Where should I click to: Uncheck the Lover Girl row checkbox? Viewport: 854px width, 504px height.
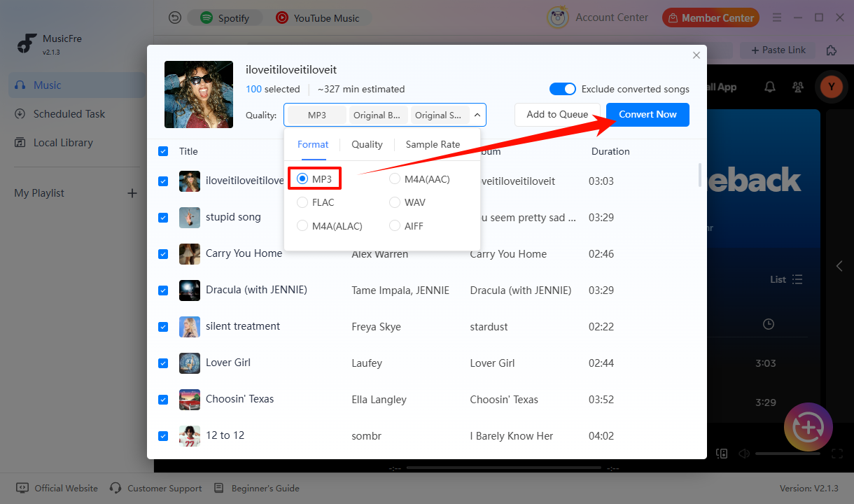pos(163,363)
